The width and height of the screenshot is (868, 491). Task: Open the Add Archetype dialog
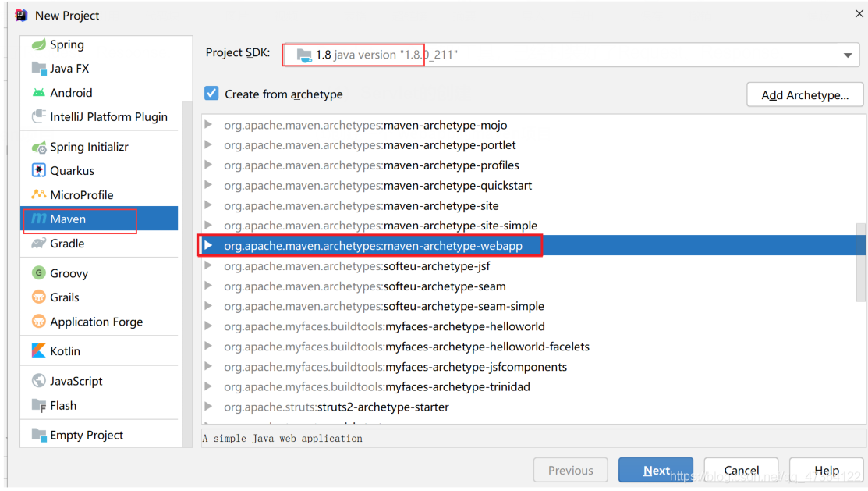click(805, 94)
